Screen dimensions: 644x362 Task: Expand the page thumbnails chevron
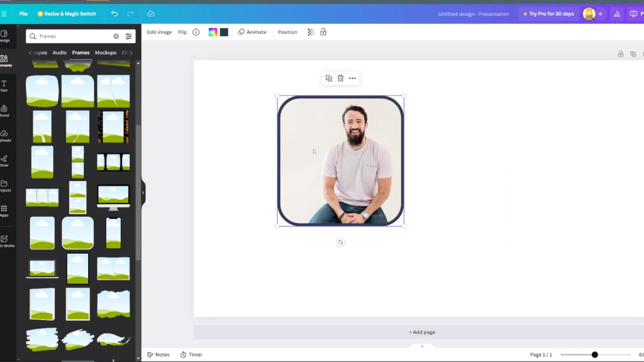tap(422, 346)
